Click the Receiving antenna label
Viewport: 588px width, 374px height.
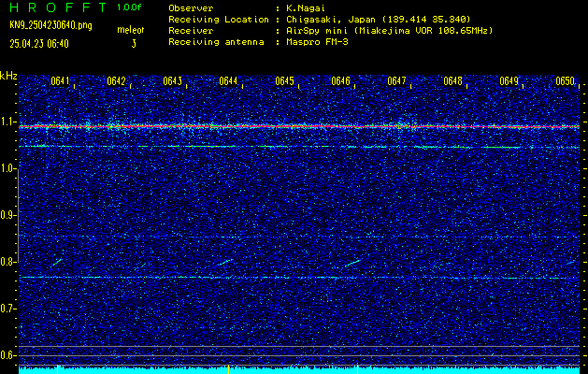click(216, 42)
